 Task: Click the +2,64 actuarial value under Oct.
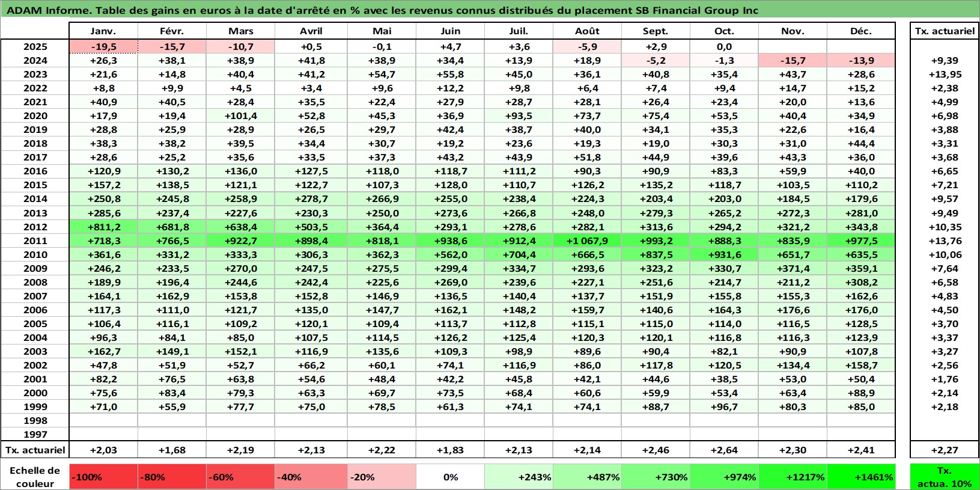[x=724, y=450]
